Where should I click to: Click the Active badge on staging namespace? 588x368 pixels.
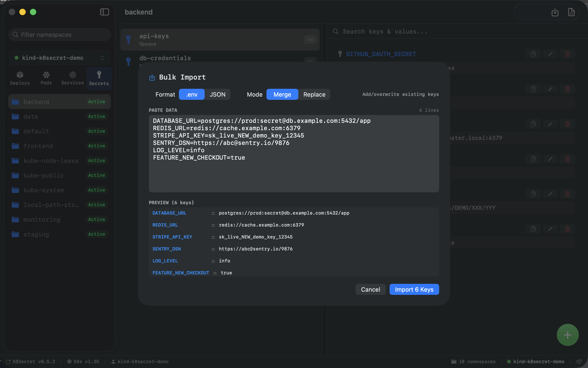(96, 234)
